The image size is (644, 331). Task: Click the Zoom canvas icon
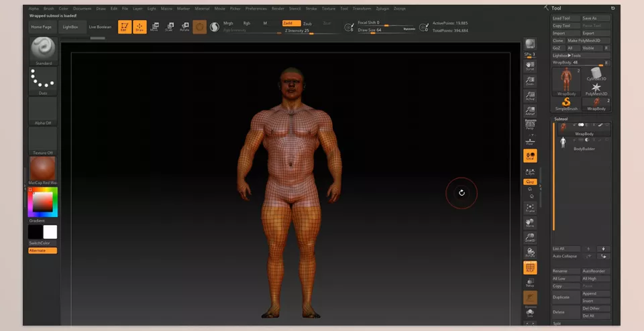[x=530, y=81]
